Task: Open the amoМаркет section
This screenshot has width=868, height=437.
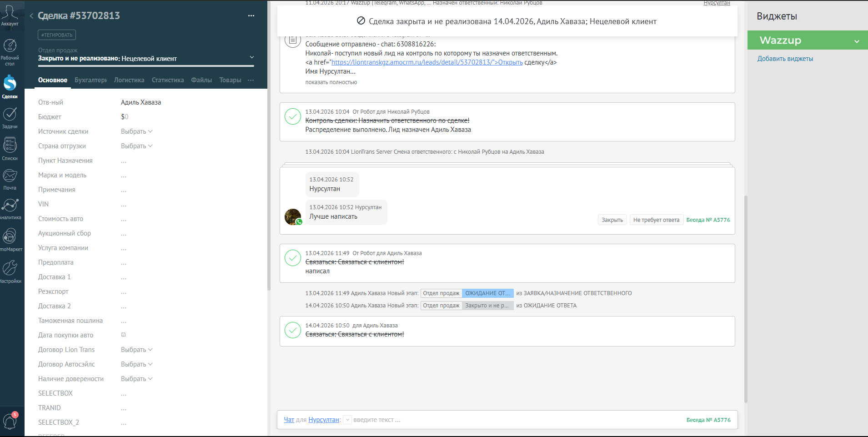Action: (10, 240)
